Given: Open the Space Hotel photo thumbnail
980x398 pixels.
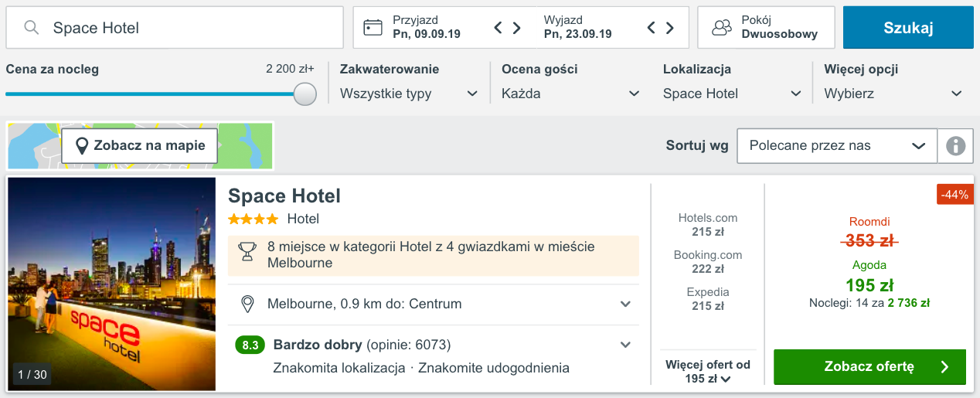Looking at the screenshot, I should 112,284.
